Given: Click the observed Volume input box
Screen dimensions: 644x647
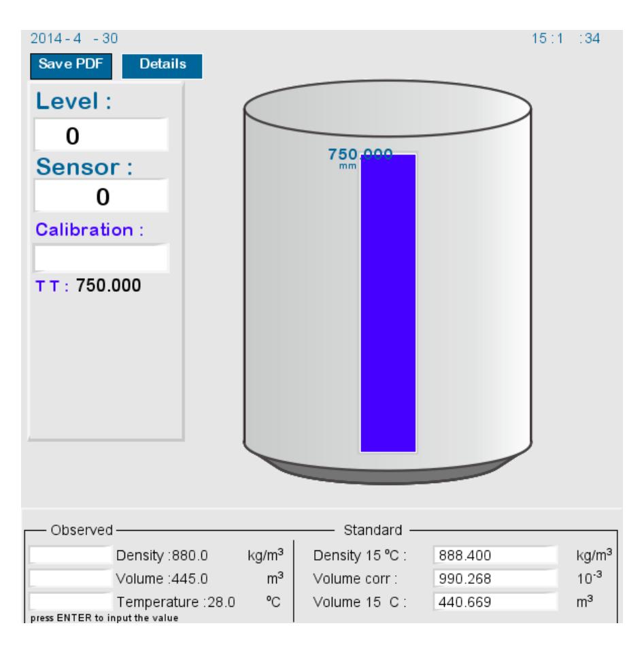Looking at the screenshot, I should coord(71,578).
